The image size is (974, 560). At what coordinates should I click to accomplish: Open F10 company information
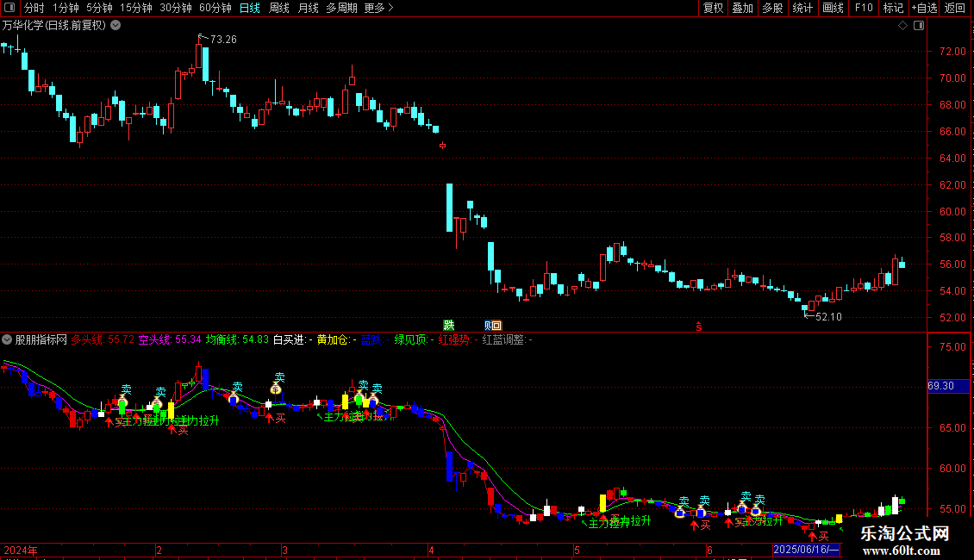[x=864, y=8]
